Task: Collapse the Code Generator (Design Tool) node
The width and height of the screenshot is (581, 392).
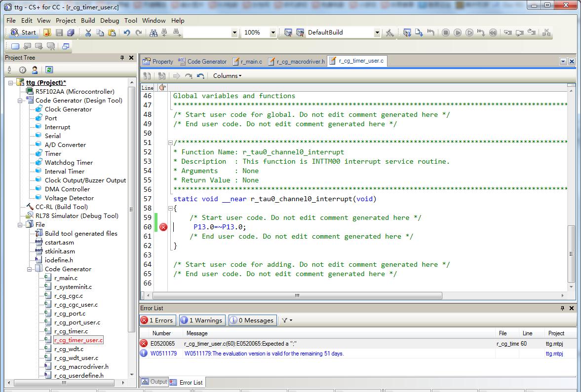Action: click(x=20, y=100)
